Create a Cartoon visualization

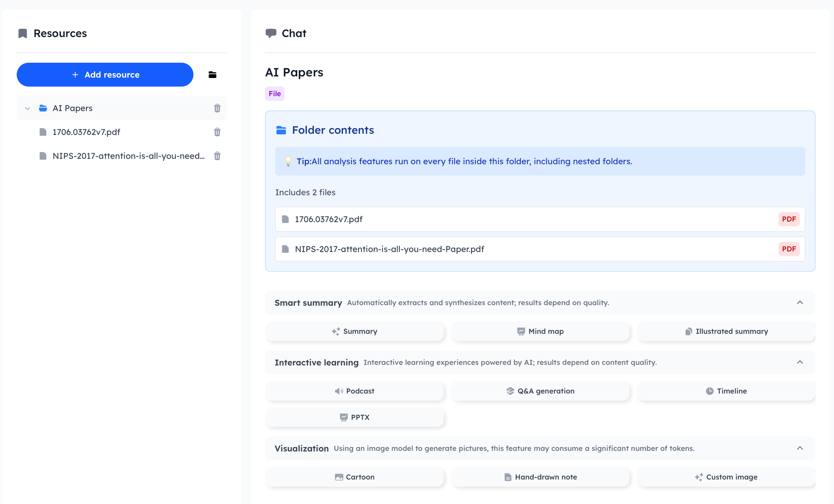pyautogui.click(x=354, y=477)
